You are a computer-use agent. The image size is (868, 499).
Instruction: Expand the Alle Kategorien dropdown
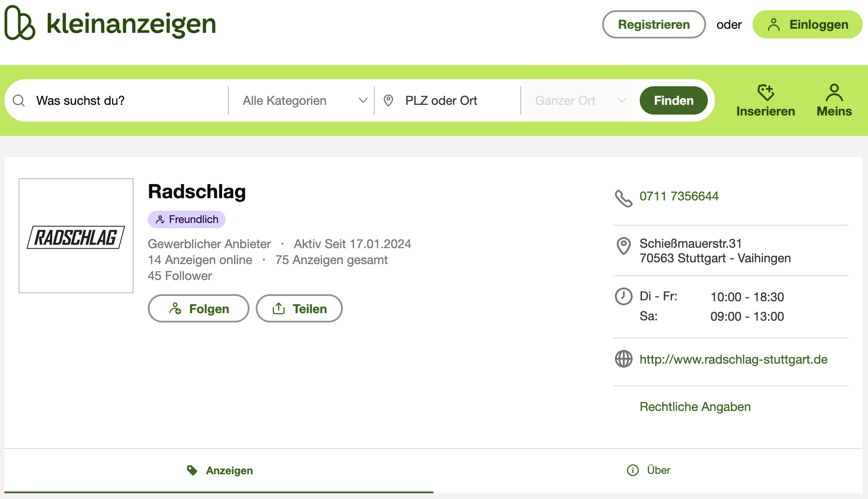[x=304, y=101]
